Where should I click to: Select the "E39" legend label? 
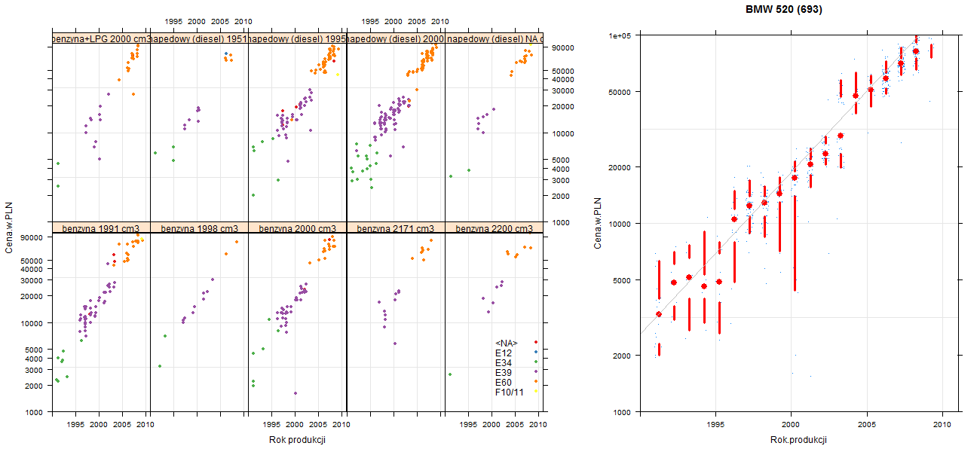[504, 372]
